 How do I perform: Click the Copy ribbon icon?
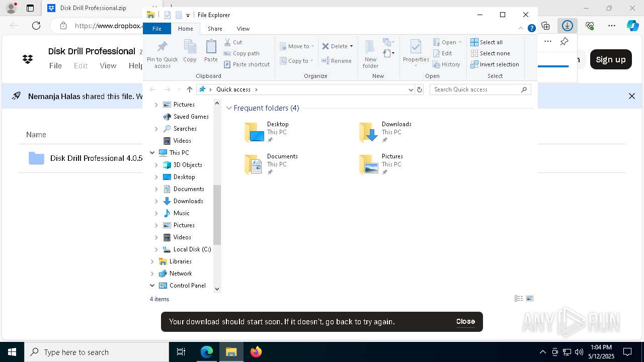pyautogui.click(x=190, y=51)
